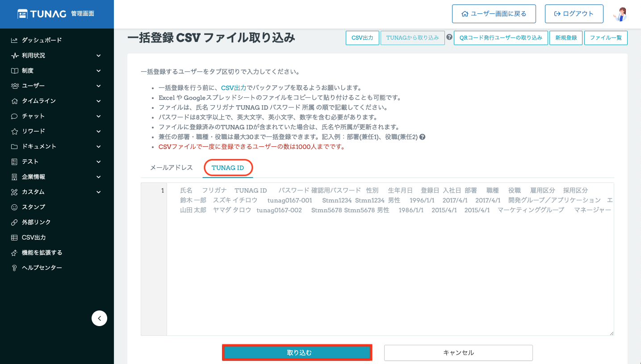Click the ログアウト button
641x364 pixels.
coord(574,14)
